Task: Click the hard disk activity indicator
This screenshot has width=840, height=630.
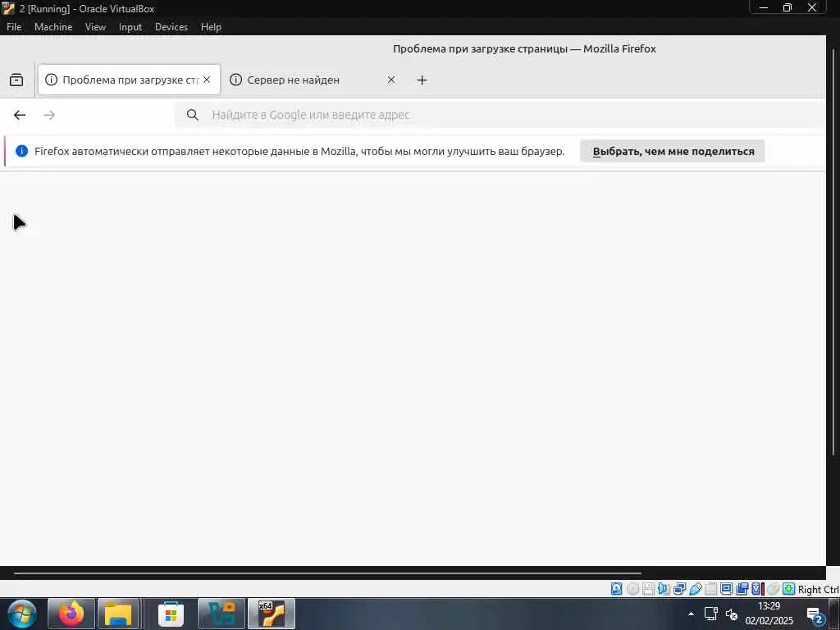Action: point(617,589)
